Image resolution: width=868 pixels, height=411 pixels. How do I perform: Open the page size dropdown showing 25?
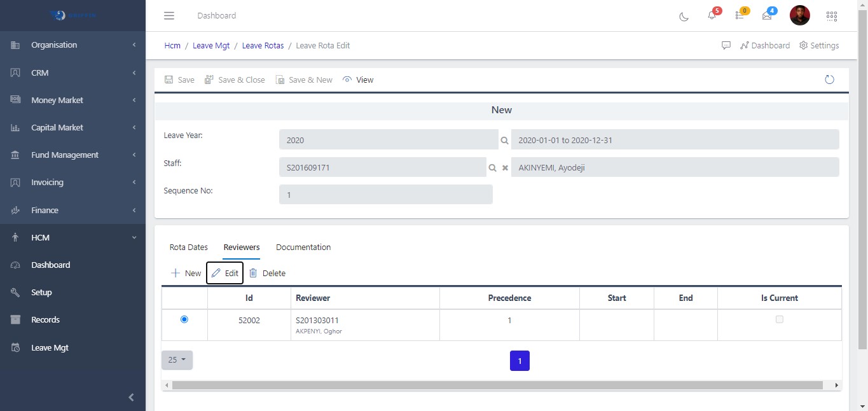coord(176,359)
